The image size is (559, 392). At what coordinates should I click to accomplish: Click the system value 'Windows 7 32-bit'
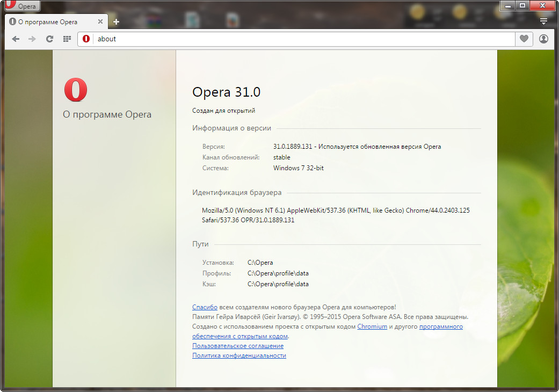[299, 168]
